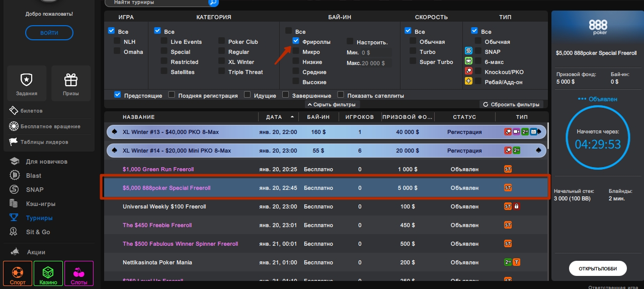Click the Knockout/PKO type icon in filters
Viewport: 644px width, 289px height.
(x=468, y=71)
